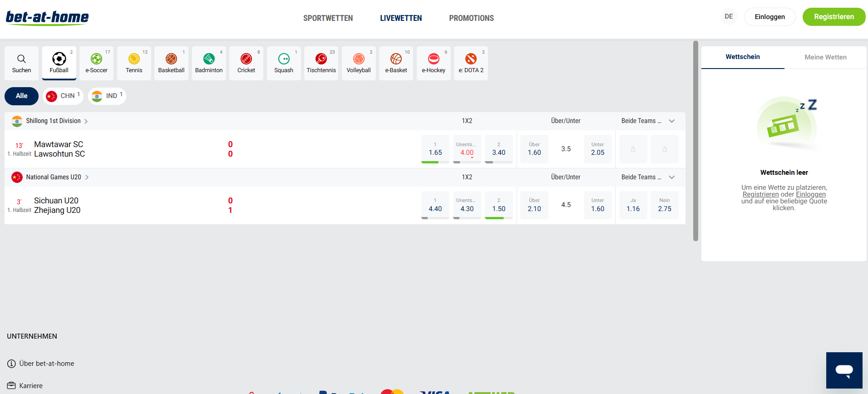Open the PROMOTIONS menu
This screenshot has height=394, width=868.
pyautogui.click(x=471, y=18)
